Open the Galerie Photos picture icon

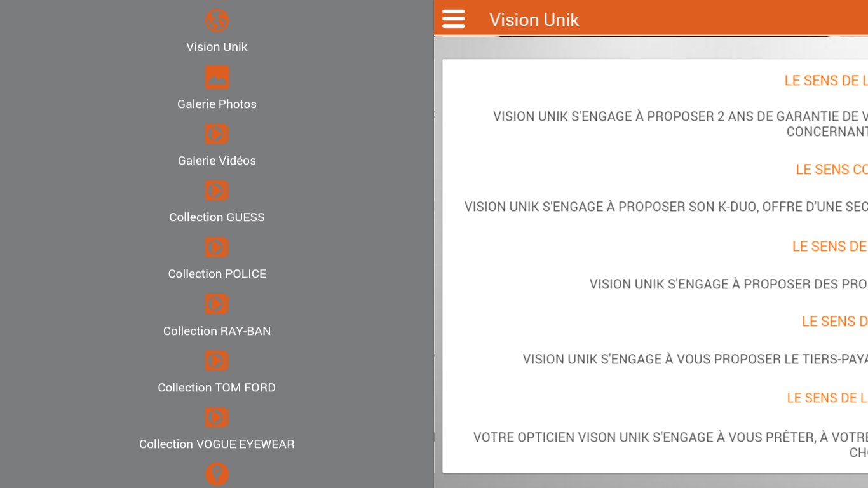coord(217,77)
